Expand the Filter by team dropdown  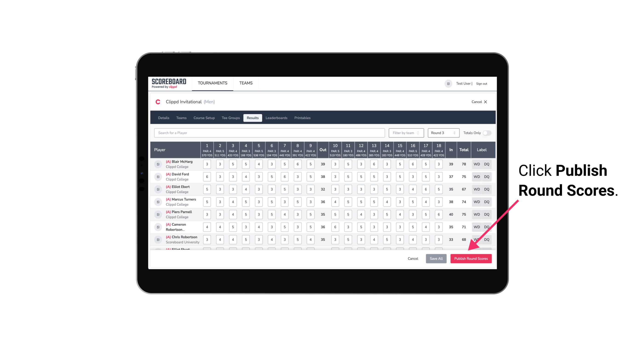click(406, 133)
